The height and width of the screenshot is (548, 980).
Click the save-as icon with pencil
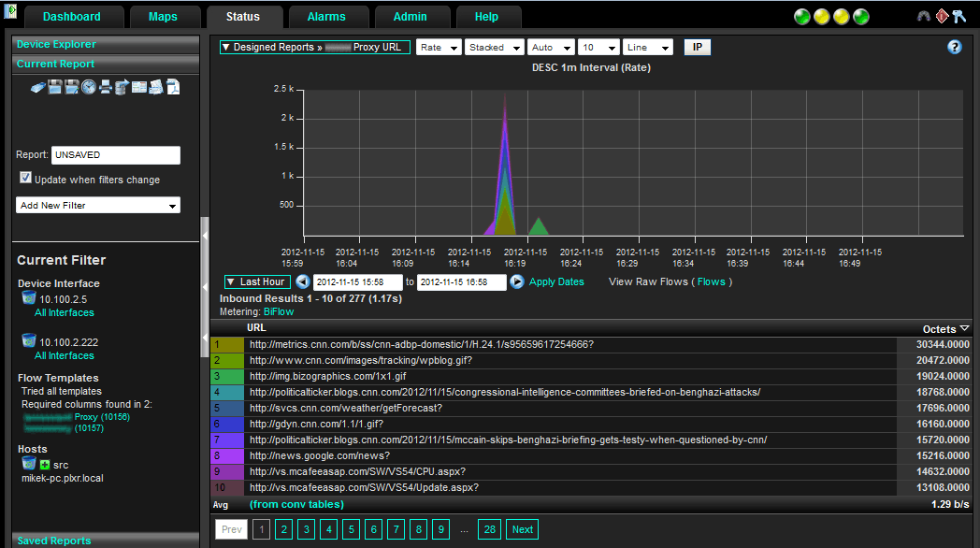click(72, 88)
